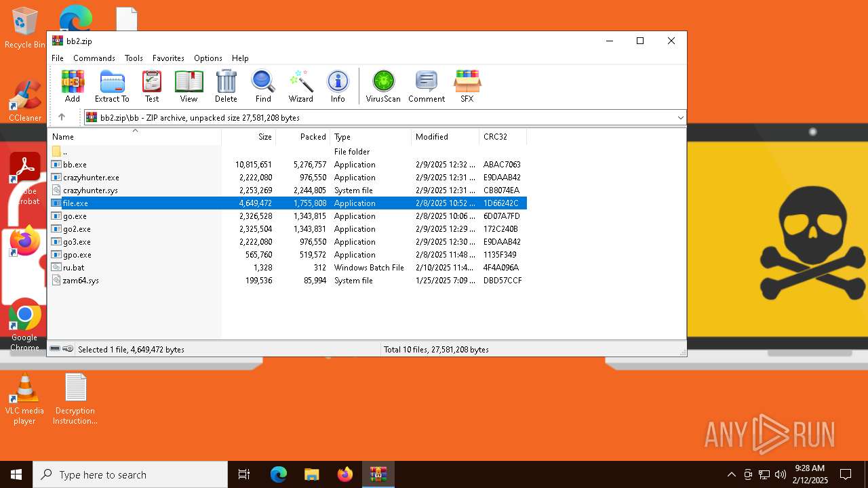Open the Tools menu
Viewport: 868px width, 488px height.
[x=134, y=58]
